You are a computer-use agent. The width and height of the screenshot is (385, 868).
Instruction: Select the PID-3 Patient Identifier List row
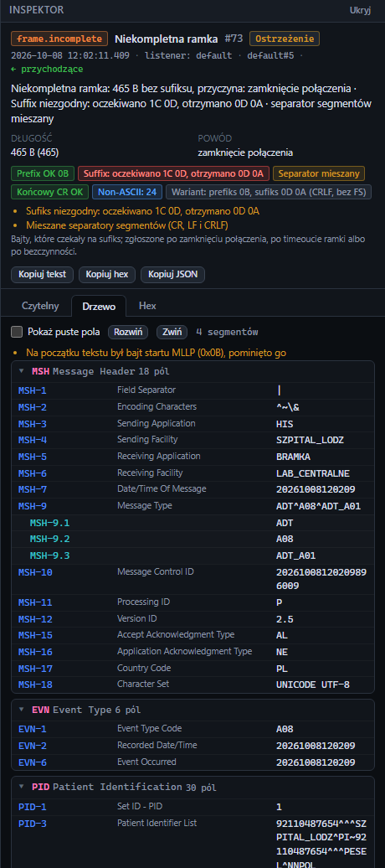coord(193,841)
